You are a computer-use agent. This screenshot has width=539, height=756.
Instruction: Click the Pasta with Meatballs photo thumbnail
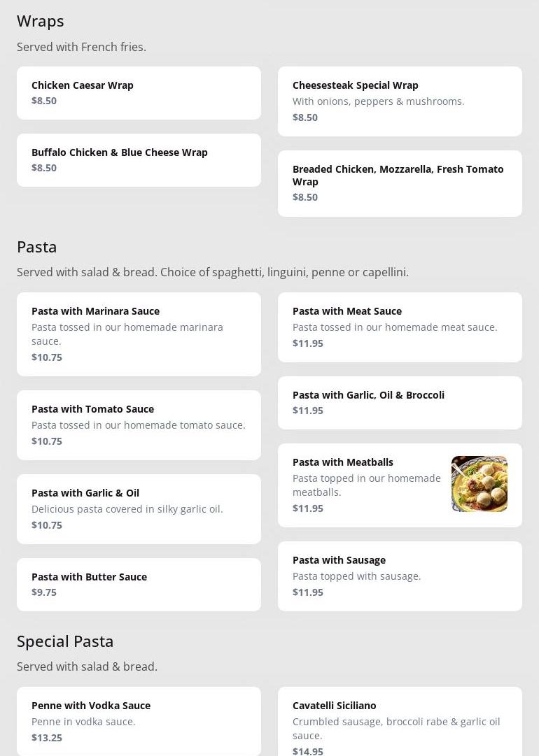479,484
